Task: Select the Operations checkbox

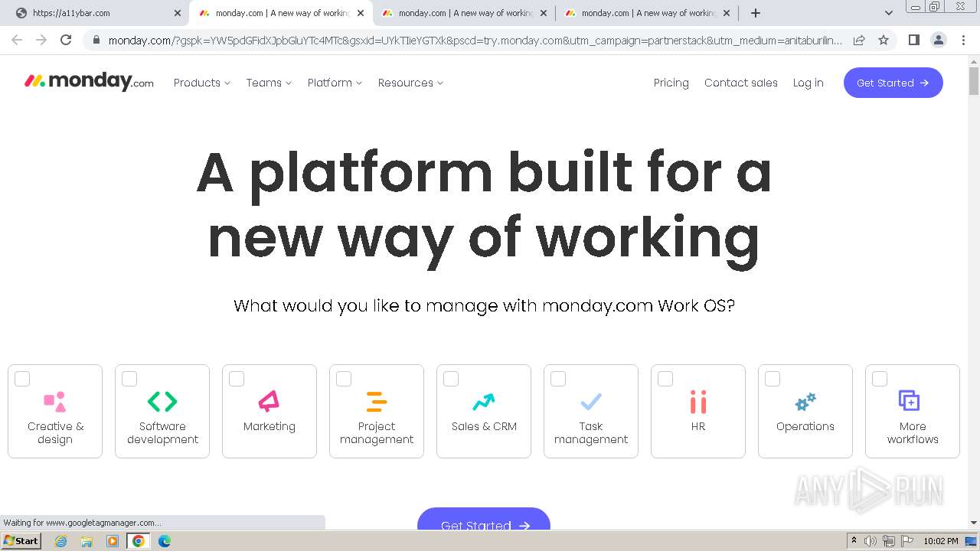Action: [x=773, y=379]
